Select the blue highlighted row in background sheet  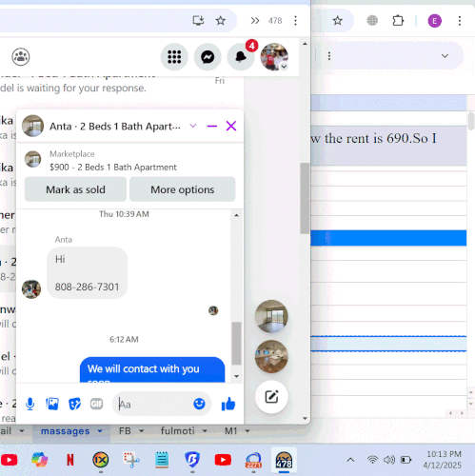388,238
